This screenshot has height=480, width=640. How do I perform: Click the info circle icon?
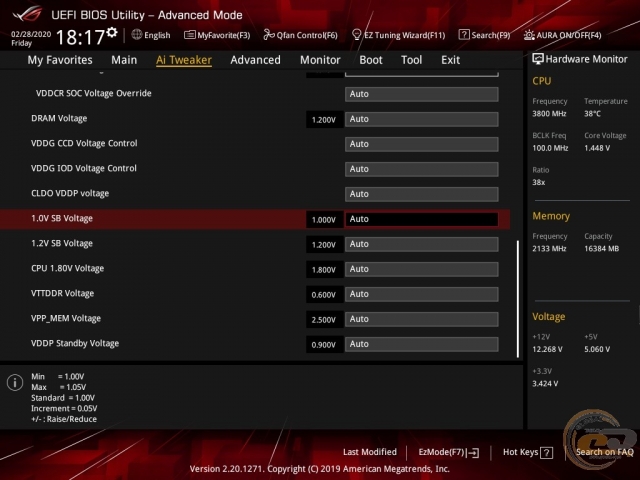pyautogui.click(x=15, y=382)
